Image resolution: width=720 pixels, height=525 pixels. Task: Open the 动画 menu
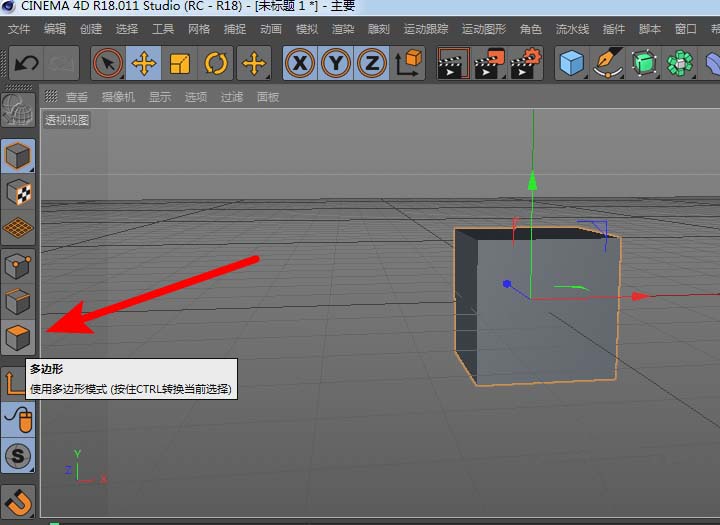click(270, 29)
